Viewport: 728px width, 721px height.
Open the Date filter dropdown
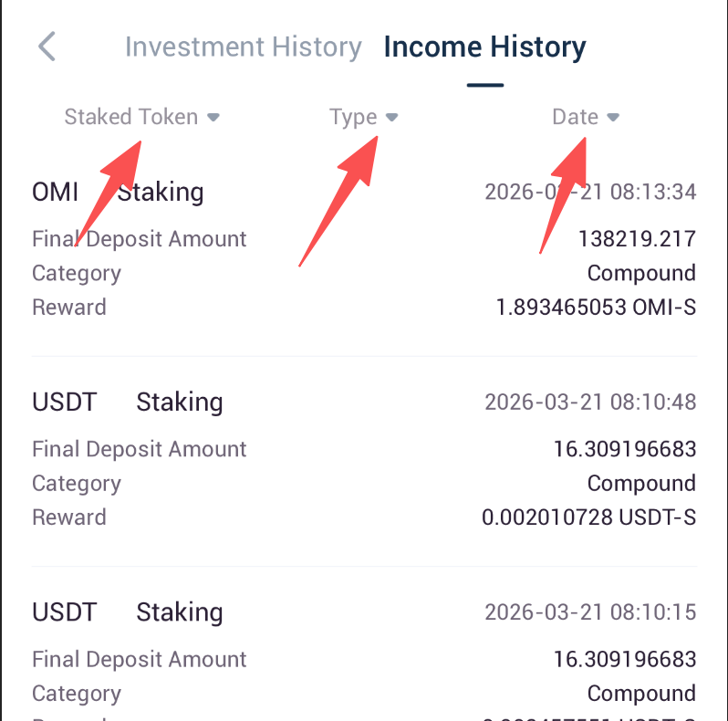click(576, 117)
